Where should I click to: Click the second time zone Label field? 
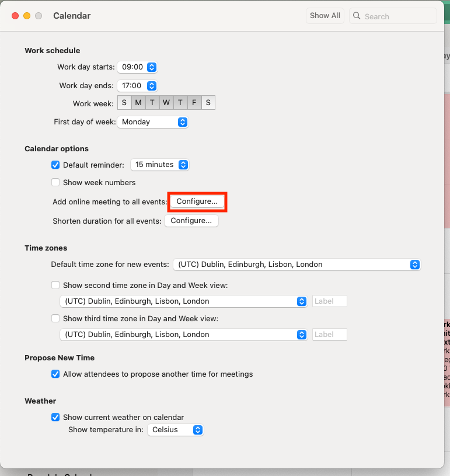330,301
